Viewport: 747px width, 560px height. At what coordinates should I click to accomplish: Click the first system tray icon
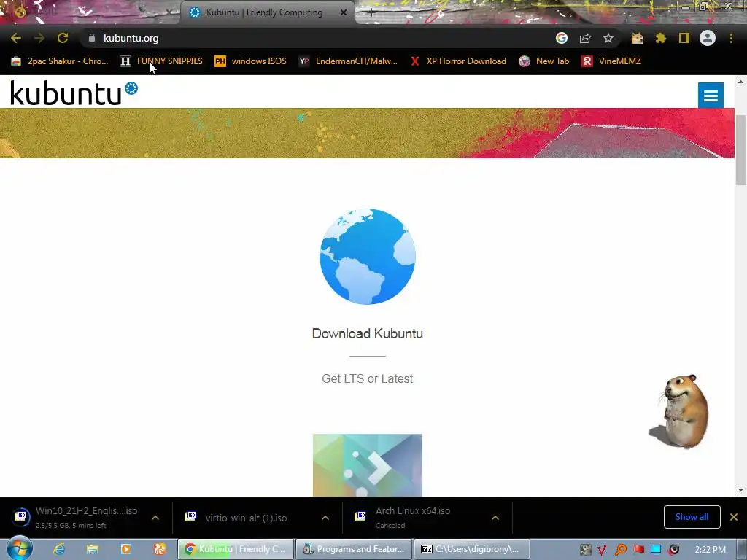pyautogui.click(x=586, y=550)
